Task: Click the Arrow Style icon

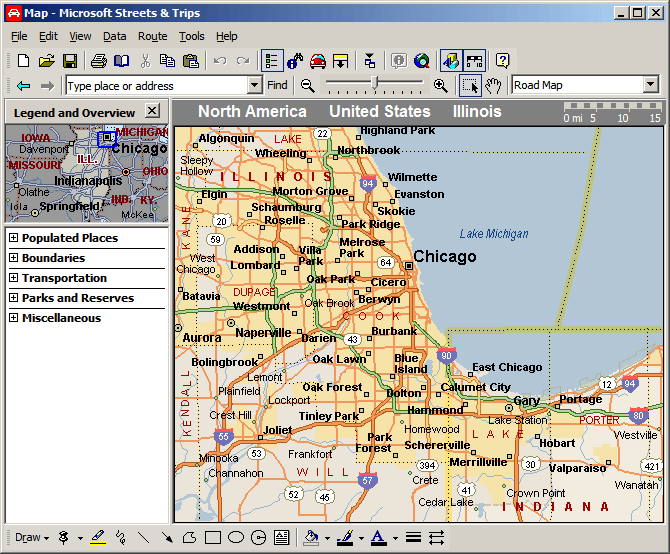Action: 436,537
